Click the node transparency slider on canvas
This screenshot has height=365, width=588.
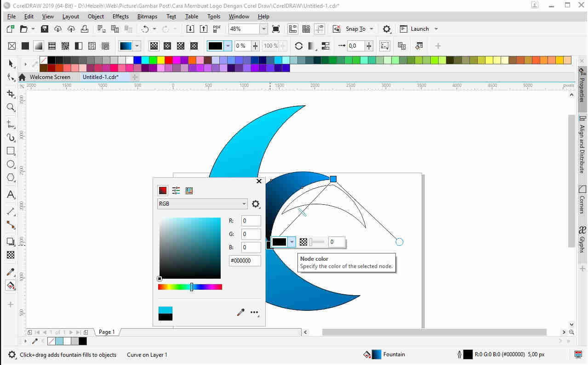[x=317, y=242]
